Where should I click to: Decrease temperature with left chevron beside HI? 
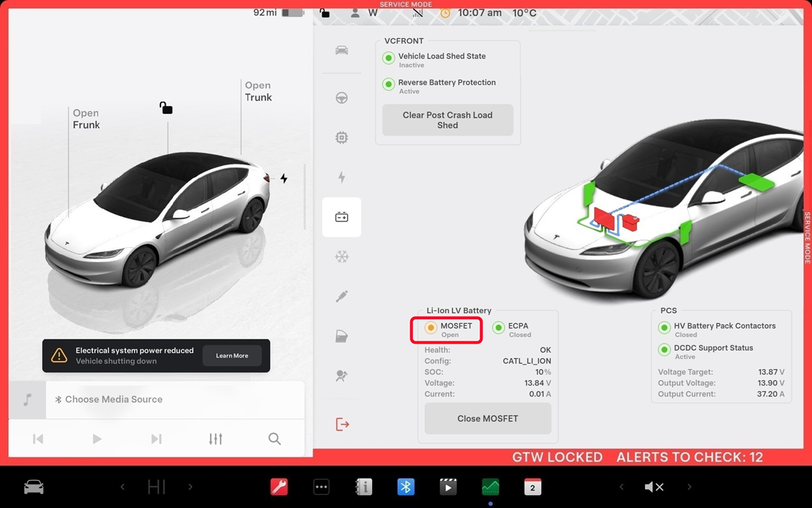pos(122,487)
